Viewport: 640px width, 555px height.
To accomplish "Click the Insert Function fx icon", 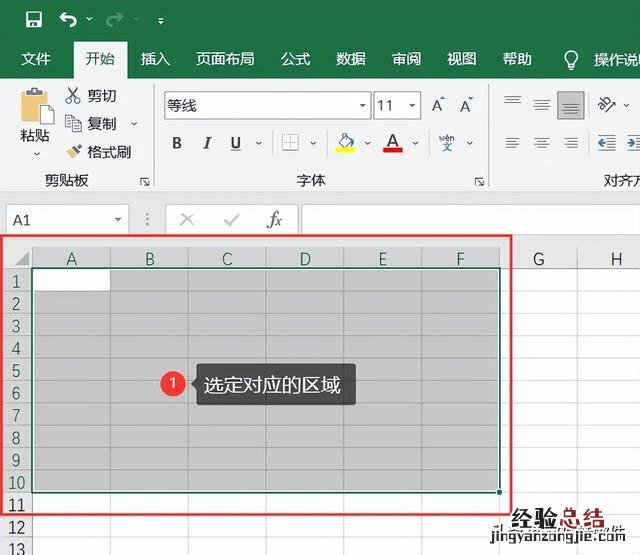I will (274, 220).
